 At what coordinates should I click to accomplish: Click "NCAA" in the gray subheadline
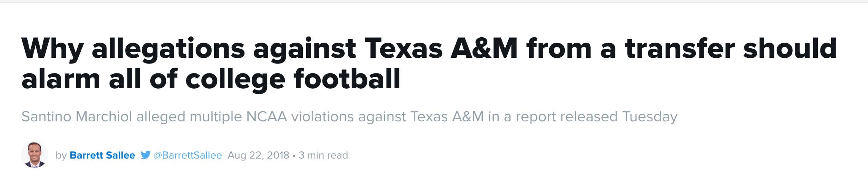[267, 116]
